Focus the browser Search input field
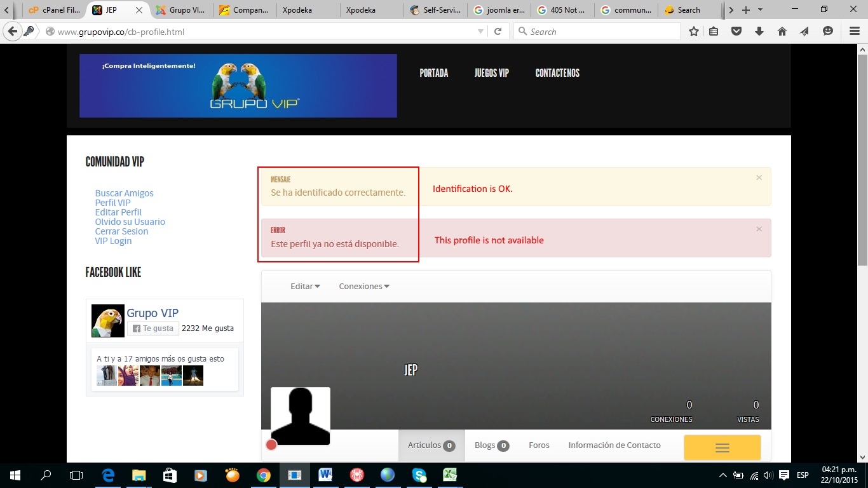 click(x=596, y=31)
